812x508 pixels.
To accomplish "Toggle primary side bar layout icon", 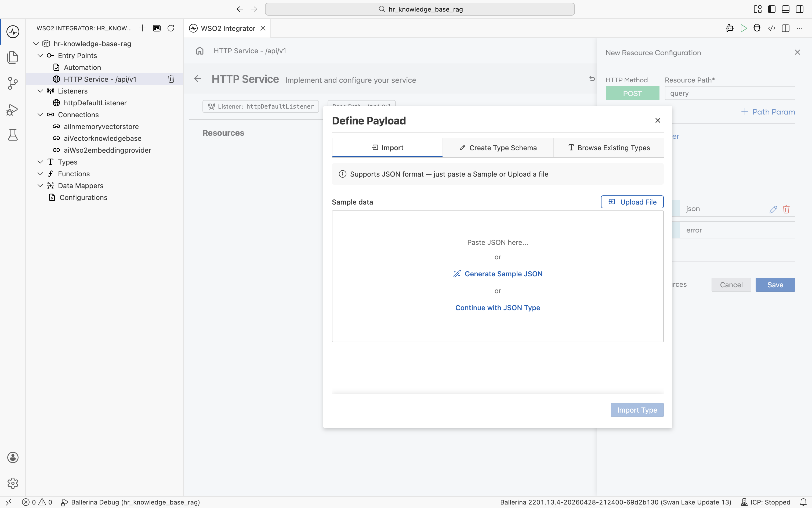I will tap(772, 9).
